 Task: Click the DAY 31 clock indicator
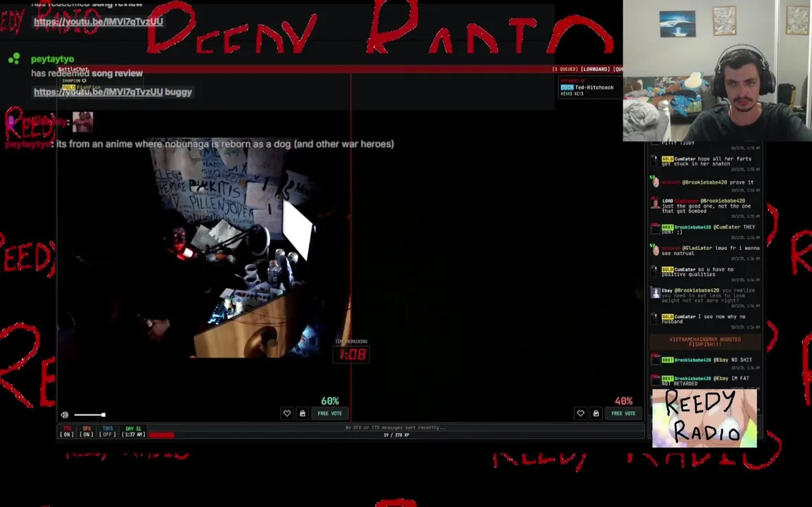(x=133, y=432)
